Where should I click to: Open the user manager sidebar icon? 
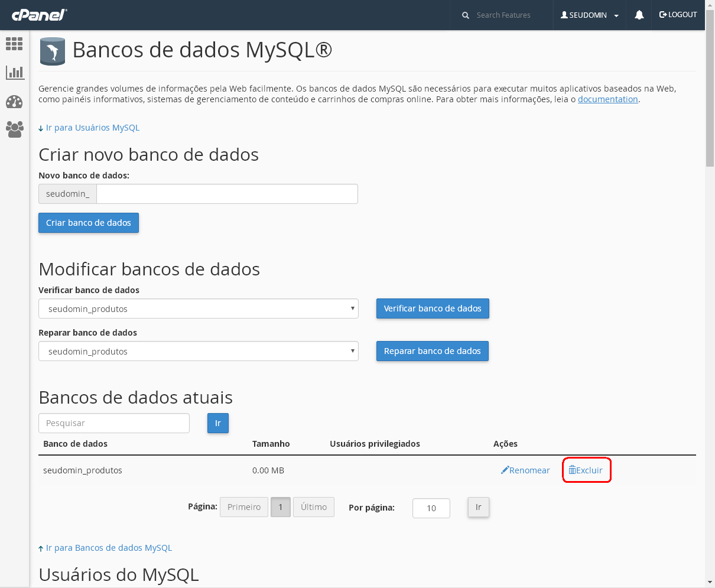pyautogui.click(x=14, y=129)
